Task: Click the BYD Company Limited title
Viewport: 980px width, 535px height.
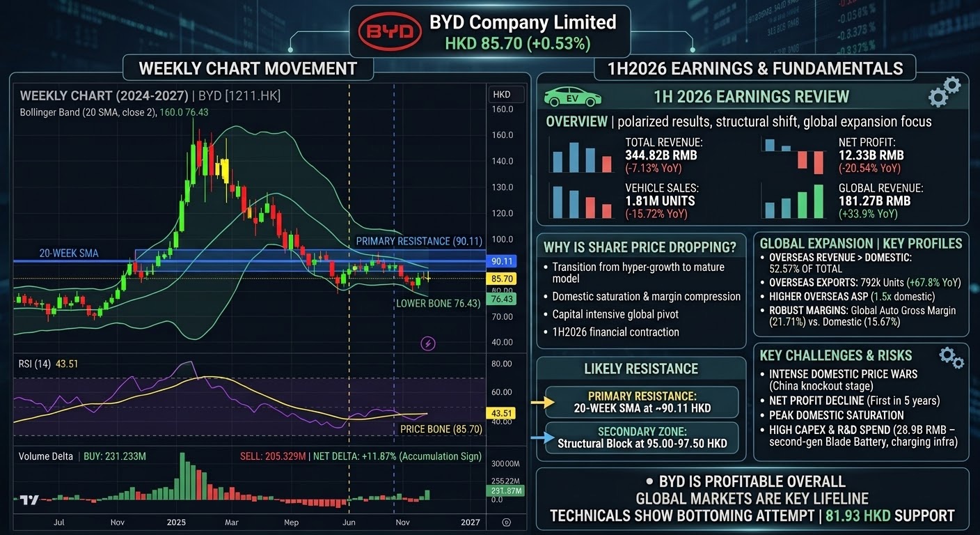Action: [x=523, y=22]
